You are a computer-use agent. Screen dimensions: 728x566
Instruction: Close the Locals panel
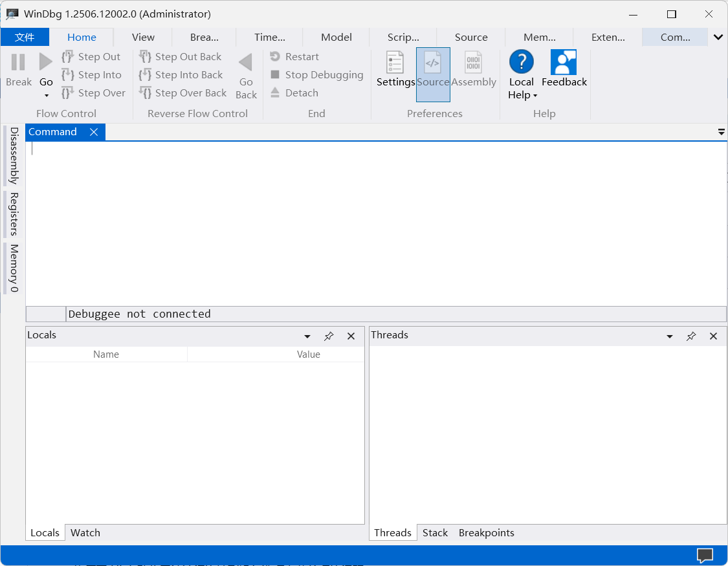click(351, 336)
